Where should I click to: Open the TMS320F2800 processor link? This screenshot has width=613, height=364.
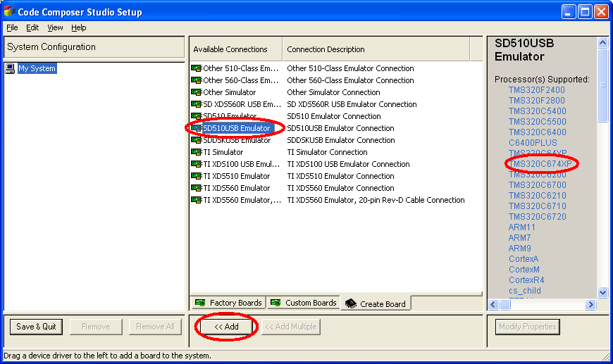[x=536, y=101]
